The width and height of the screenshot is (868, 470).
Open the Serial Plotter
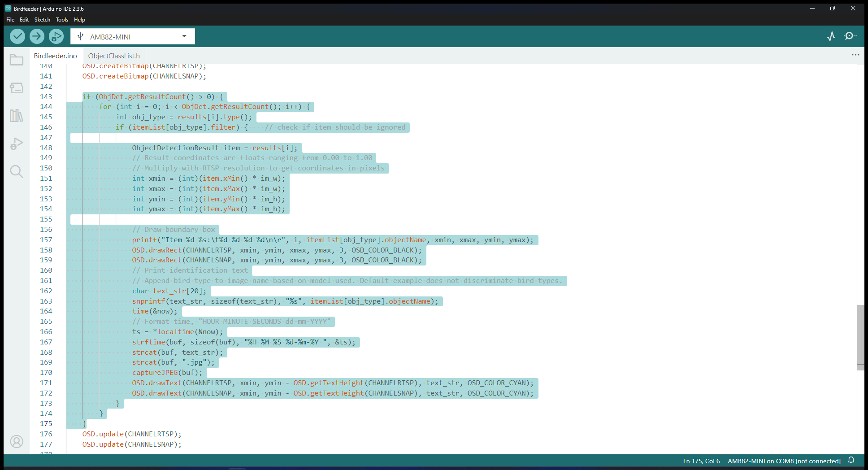(x=831, y=36)
